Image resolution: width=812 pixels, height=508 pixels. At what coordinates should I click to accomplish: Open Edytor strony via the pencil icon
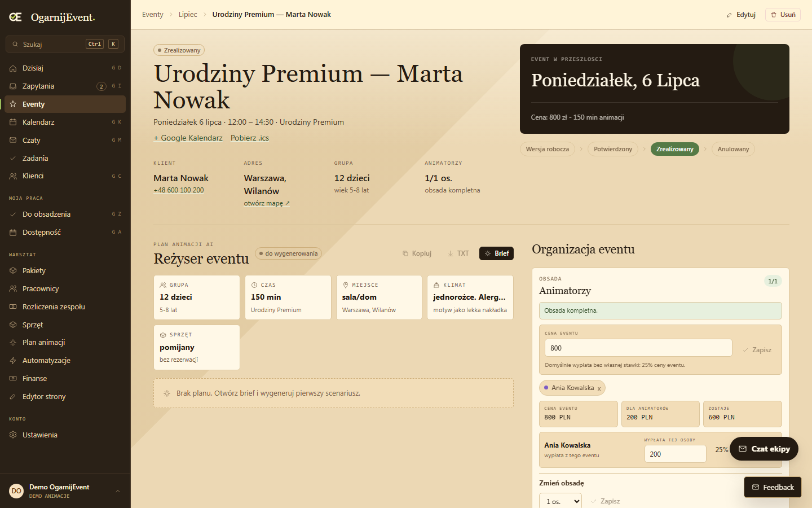13,397
